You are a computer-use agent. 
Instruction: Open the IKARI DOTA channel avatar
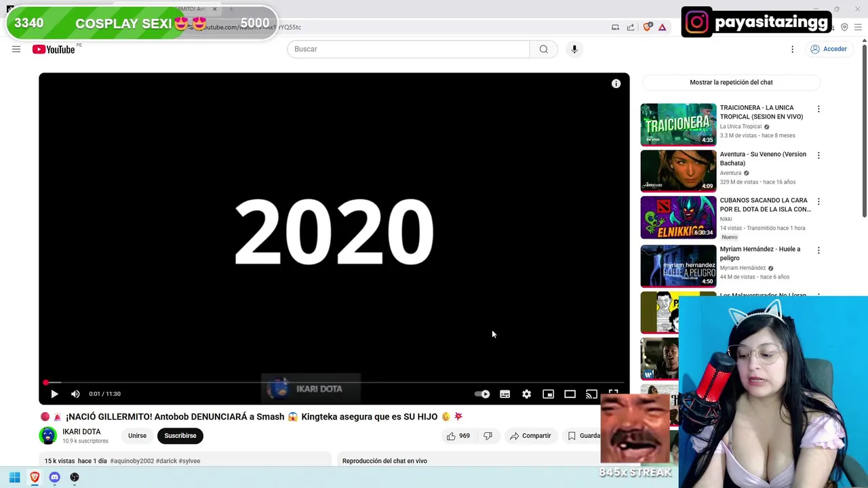pos(47,436)
